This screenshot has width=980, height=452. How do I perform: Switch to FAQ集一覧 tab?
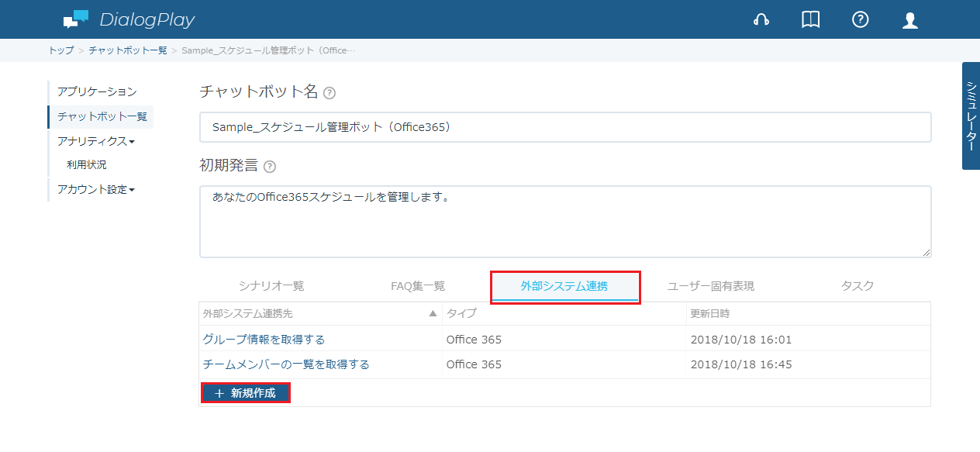418,286
